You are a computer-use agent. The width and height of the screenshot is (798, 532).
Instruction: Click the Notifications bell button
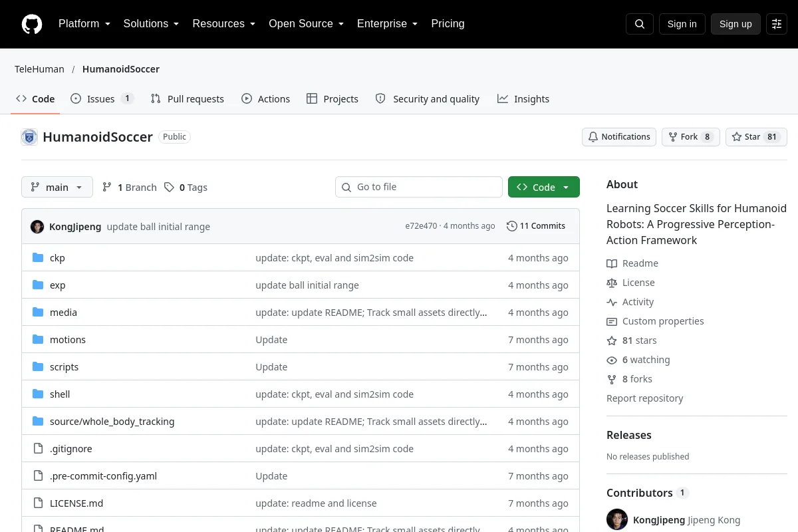619,137
